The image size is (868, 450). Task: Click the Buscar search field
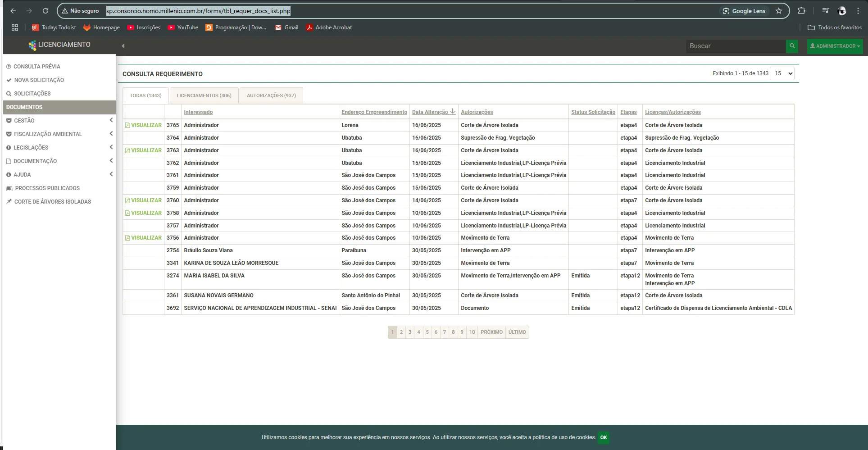click(x=735, y=46)
